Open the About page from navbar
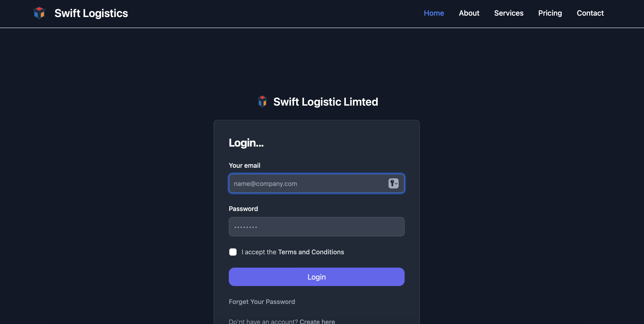Viewport: 644px width, 324px height. click(469, 13)
